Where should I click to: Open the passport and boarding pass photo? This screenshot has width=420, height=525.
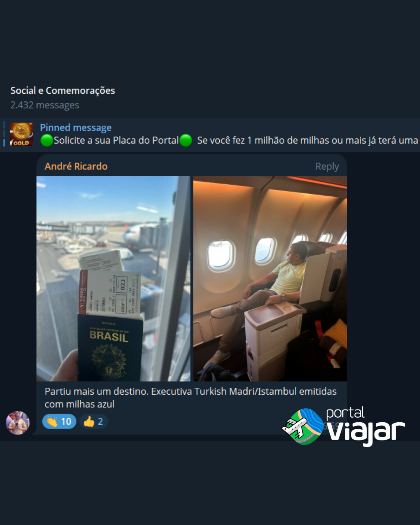click(113, 278)
